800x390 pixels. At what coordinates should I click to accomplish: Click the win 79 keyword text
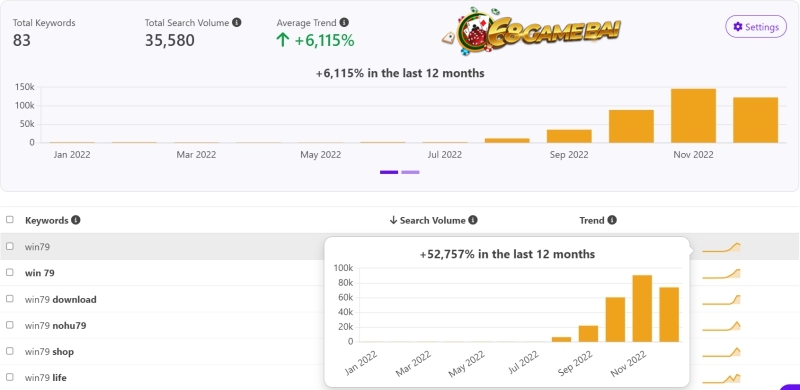pos(40,273)
